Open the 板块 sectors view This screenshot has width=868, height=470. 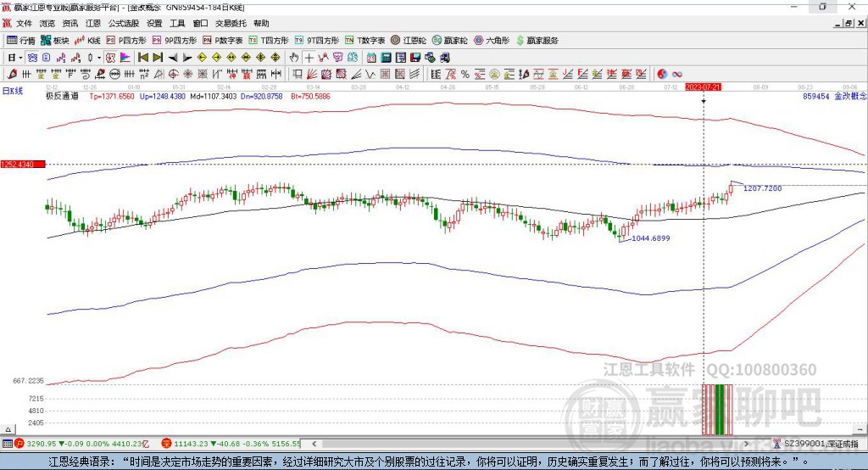(x=54, y=41)
